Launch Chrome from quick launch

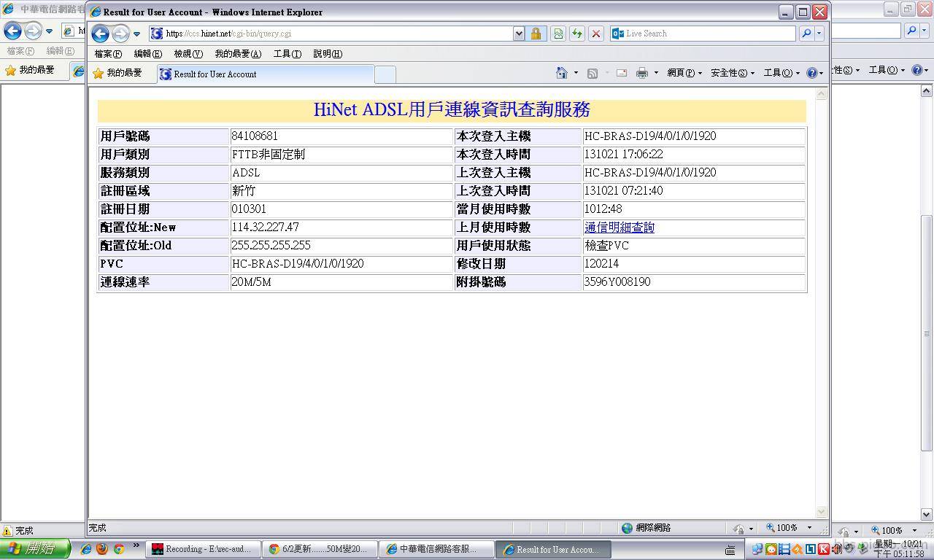point(118,549)
